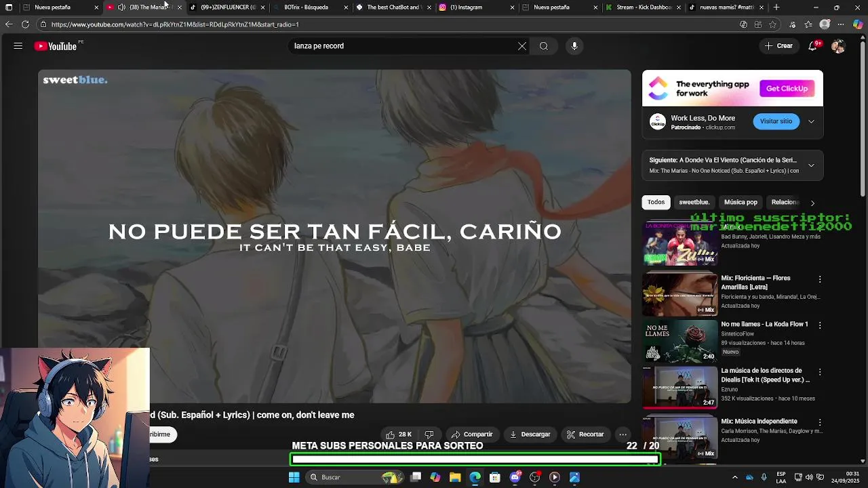
Task: Close the 99+ ZENFLUENCER tab
Action: 262,7
